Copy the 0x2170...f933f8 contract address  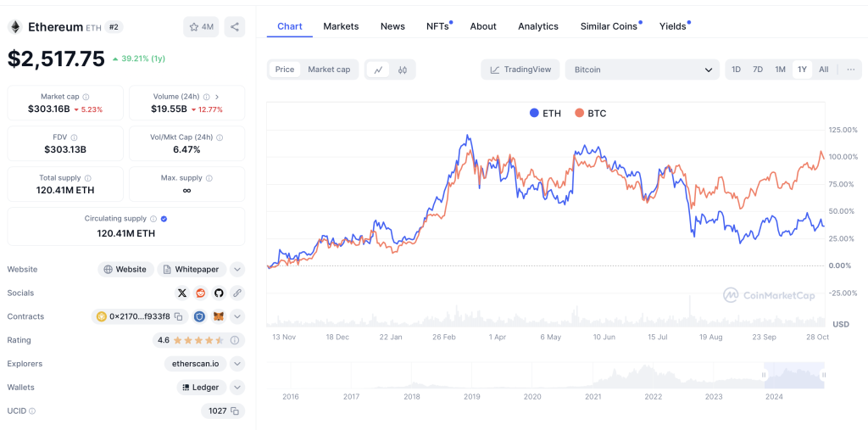point(179,317)
